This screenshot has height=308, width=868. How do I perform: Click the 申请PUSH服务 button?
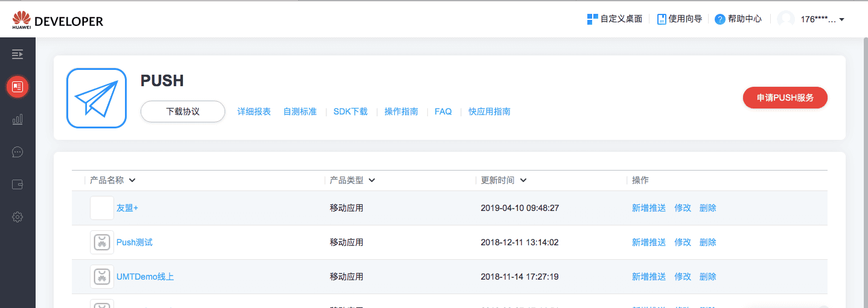pyautogui.click(x=785, y=98)
